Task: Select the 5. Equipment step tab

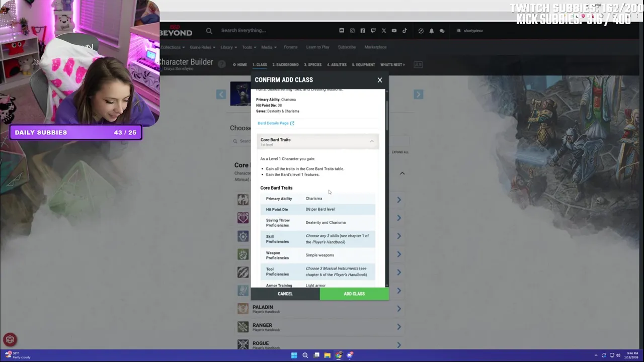Action: pyautogui.click(x=363, y=65)
